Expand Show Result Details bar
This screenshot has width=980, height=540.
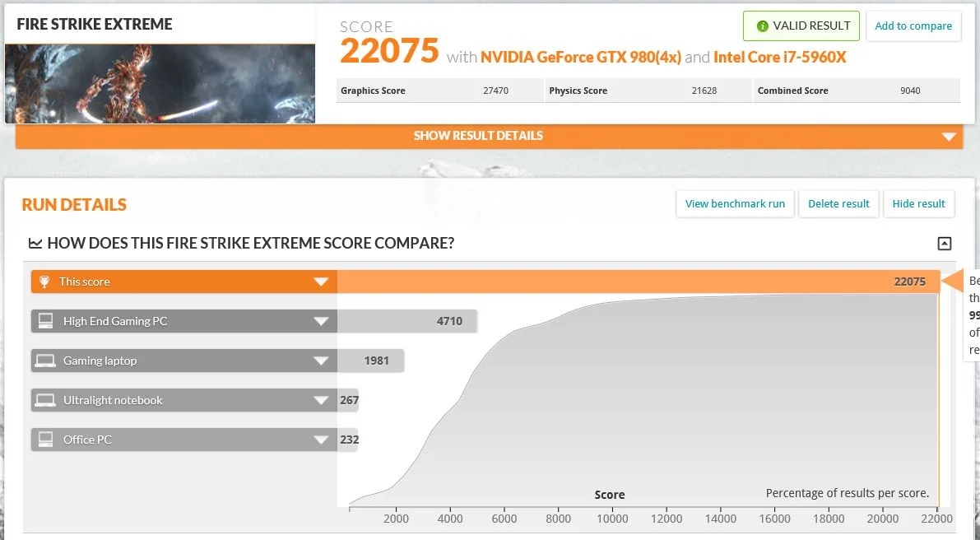click(x=489, y=137)
